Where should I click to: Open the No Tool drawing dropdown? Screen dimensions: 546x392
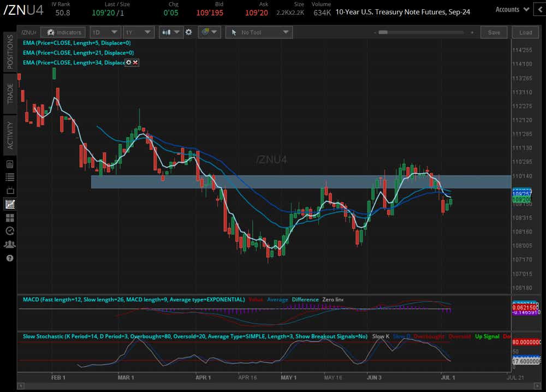(x=259, y=32)
